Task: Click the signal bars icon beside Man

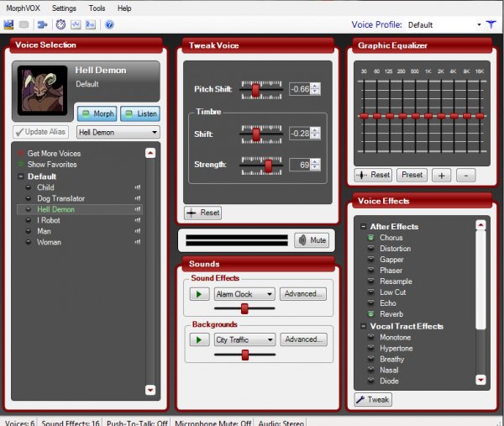Action: point(138,231)
